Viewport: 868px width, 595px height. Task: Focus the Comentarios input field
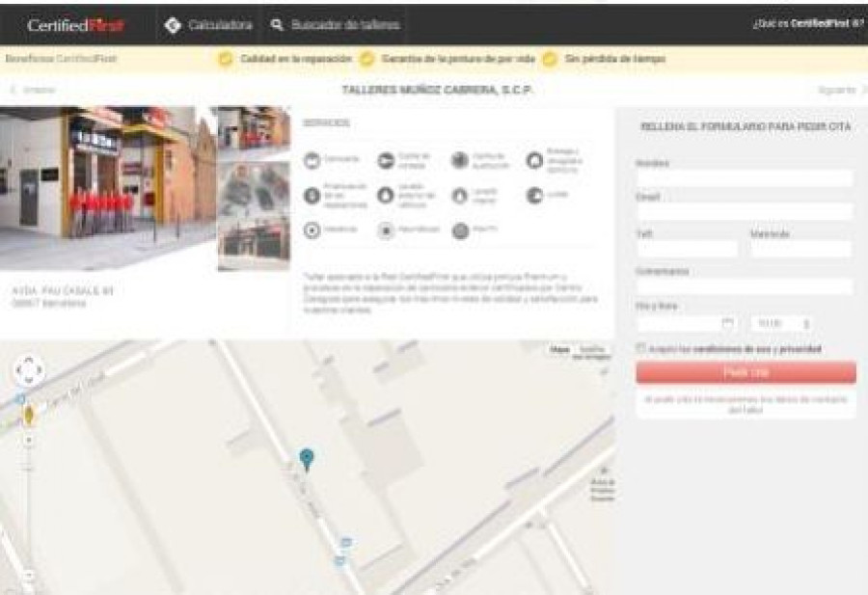[746, 286]
